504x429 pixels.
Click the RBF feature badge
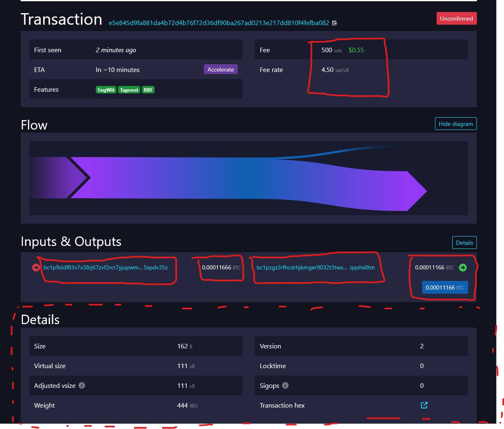click(148, 90)
